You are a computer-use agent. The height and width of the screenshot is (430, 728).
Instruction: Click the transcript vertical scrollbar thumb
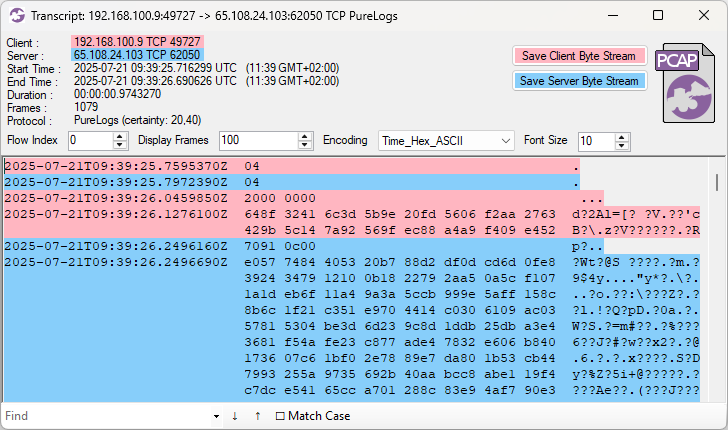pyautogui.click(x=717, y=182)
